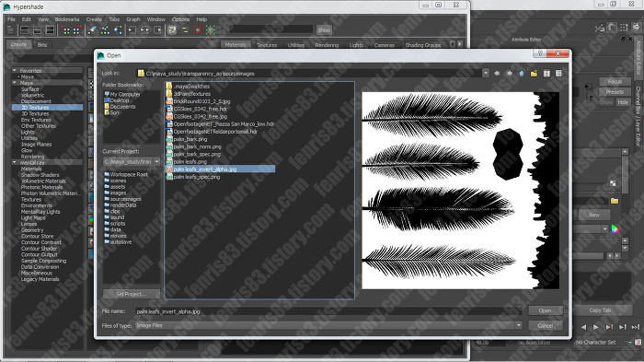Screen dimensions: 644x362
Task: Show input connections in Hypershade
Action: (x=132, y=30)
